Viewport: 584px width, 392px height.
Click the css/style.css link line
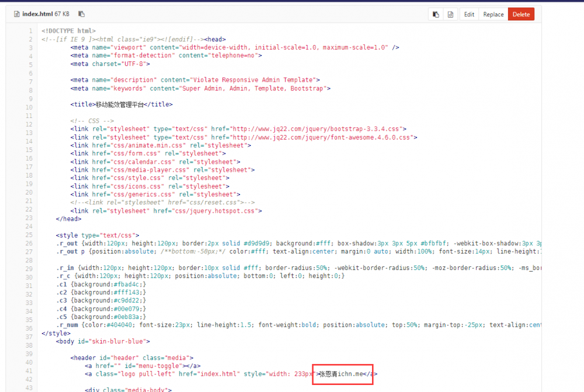click(150, 178)
